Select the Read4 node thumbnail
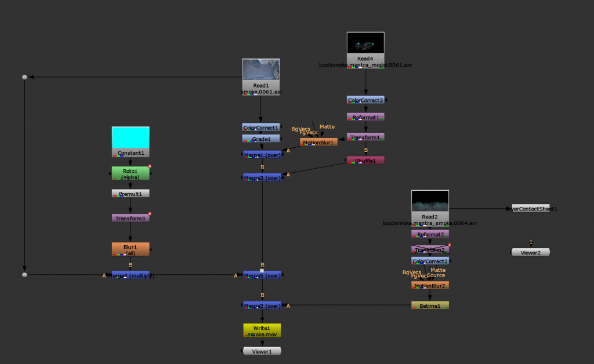The width and height of the screenshot is (594, 364). coord(365,43)
